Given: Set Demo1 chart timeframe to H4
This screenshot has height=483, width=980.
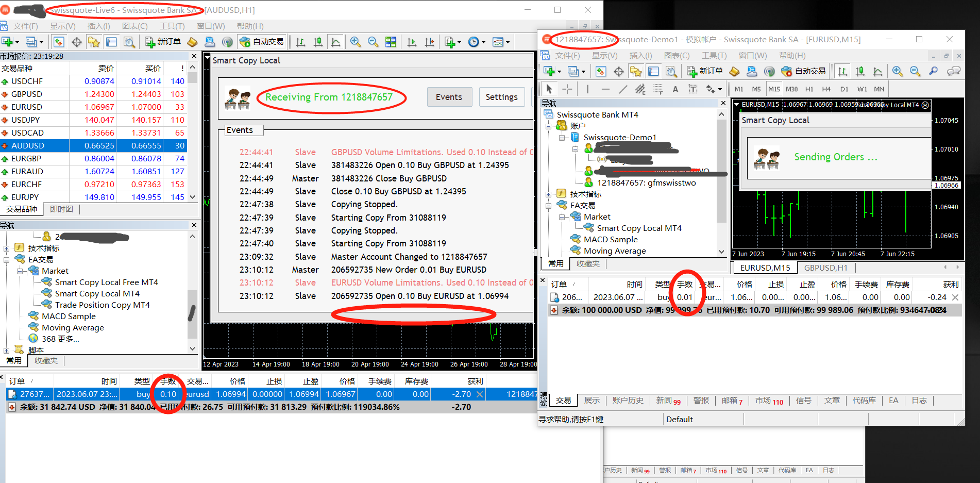Looking at the screenshot, I should (x=826, y=89).
